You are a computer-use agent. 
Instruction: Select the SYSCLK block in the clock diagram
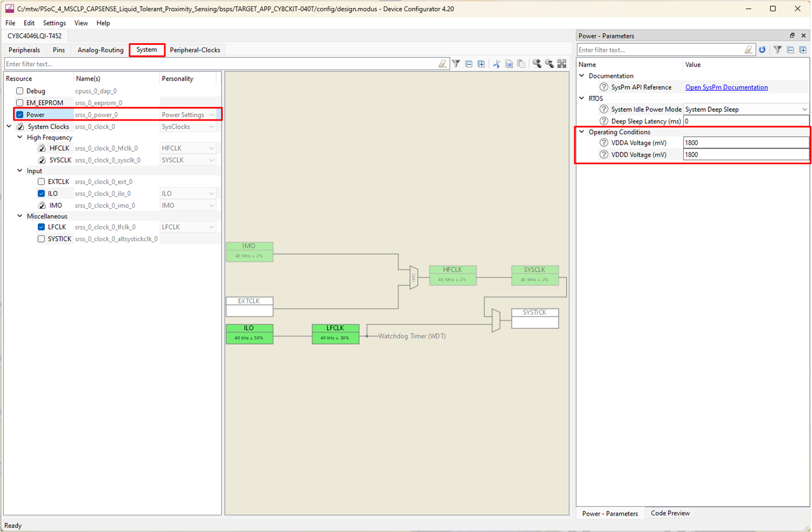535,275
